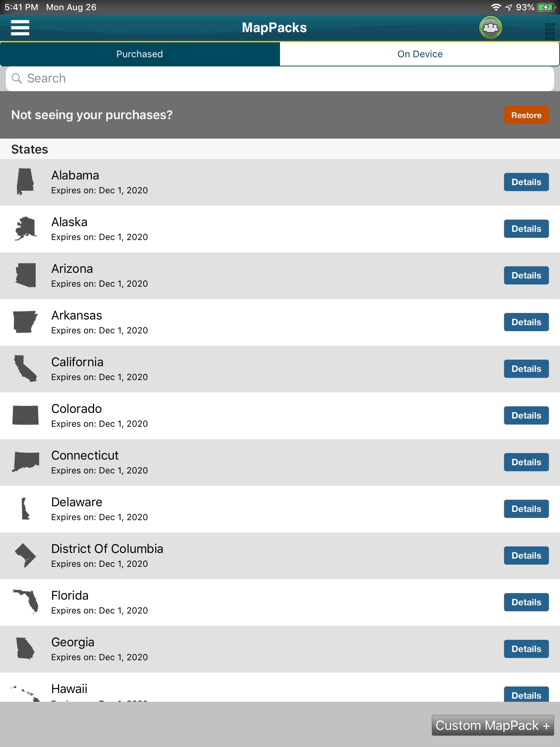Tap the Alabama state silhouette icon
560x747 pixels.
pyautogui.click(x=25, y=182)
